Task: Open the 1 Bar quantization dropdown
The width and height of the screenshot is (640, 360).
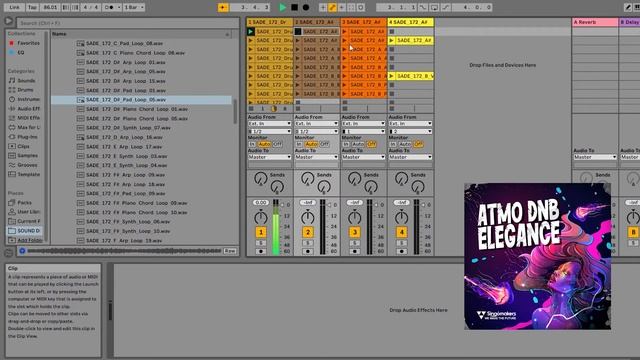Action: tap(134, 7)
